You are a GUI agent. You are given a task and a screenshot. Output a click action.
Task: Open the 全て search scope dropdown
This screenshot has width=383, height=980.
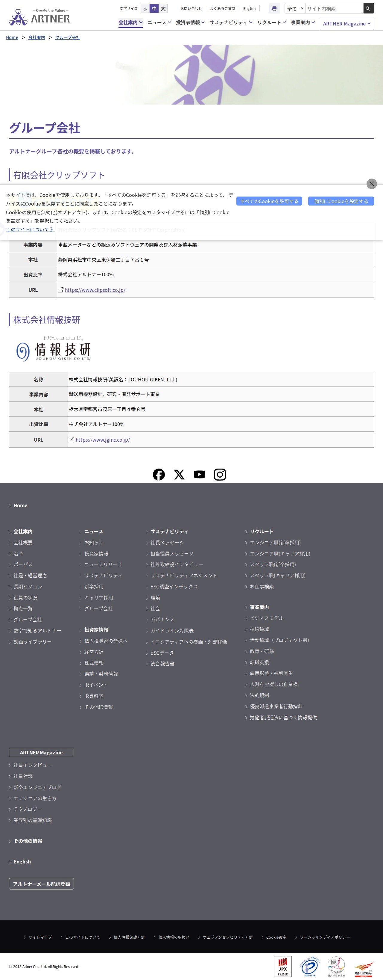point(295,8)
